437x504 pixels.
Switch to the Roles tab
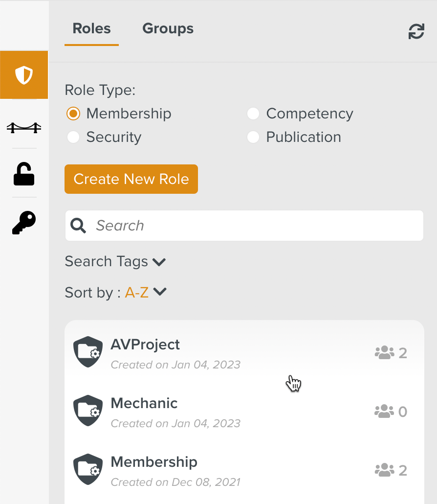coord(91,29)
